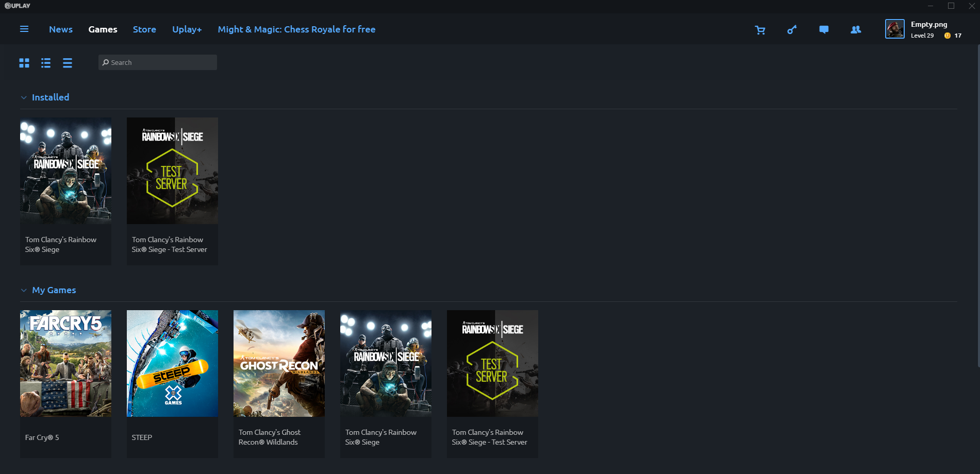980x474 pixels.
Task: Open the Store tab
Action: click(x=144, y=29)
